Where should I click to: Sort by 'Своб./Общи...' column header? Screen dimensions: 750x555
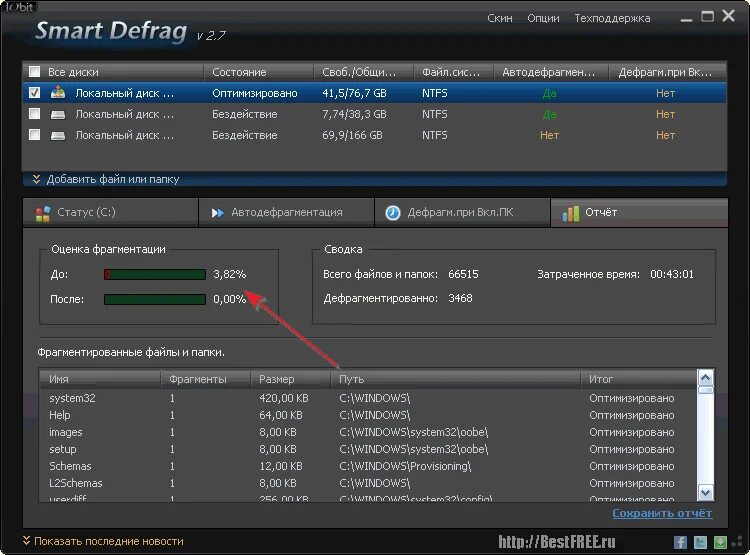tap(364, 72)
